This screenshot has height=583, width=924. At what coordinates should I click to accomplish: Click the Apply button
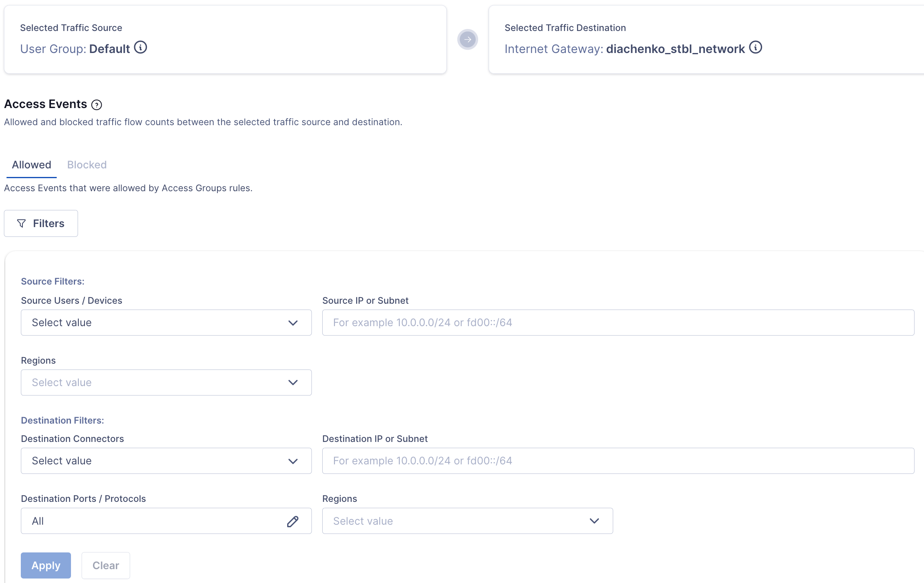click(x=45, y=565)
